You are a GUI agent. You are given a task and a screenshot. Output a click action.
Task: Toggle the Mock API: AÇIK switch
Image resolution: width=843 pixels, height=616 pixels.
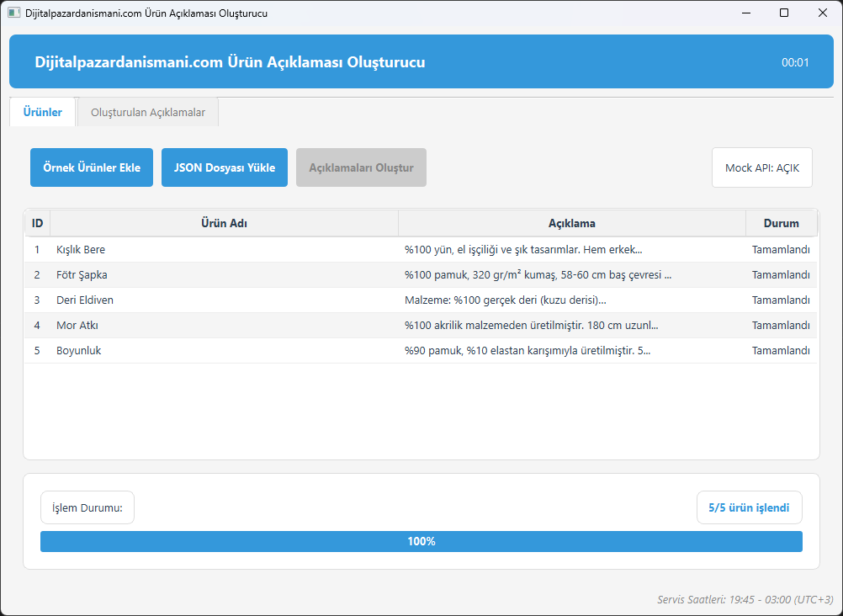coord(762,167)
